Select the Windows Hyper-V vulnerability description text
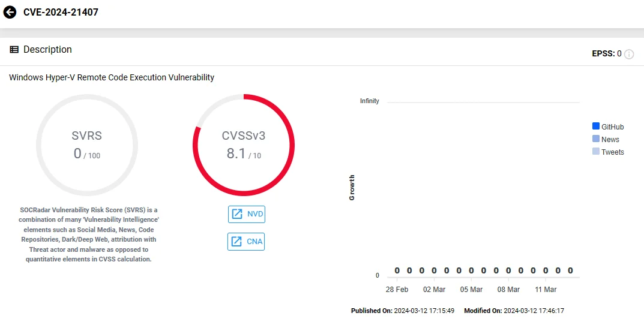The image size is (644, 319). [x=112, y=77]
